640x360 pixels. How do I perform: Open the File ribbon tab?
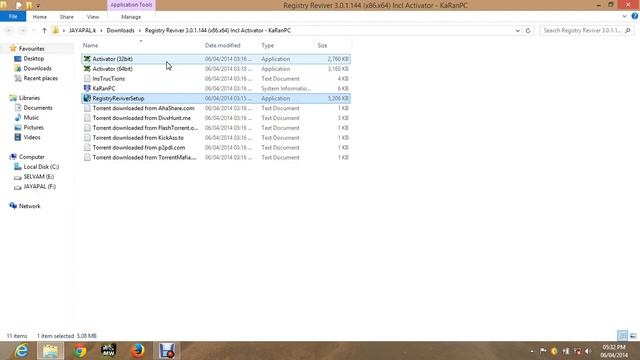[x=13, y=17]
